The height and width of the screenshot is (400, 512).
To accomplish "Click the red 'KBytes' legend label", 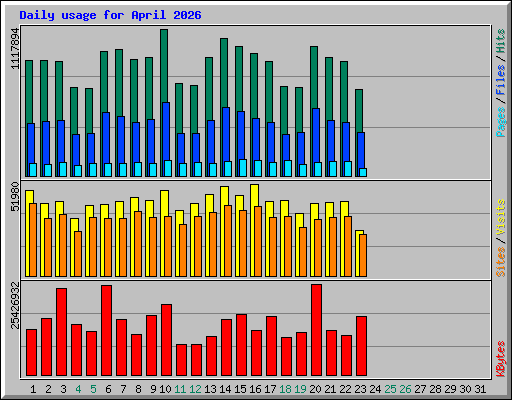I will click(500, 359).
